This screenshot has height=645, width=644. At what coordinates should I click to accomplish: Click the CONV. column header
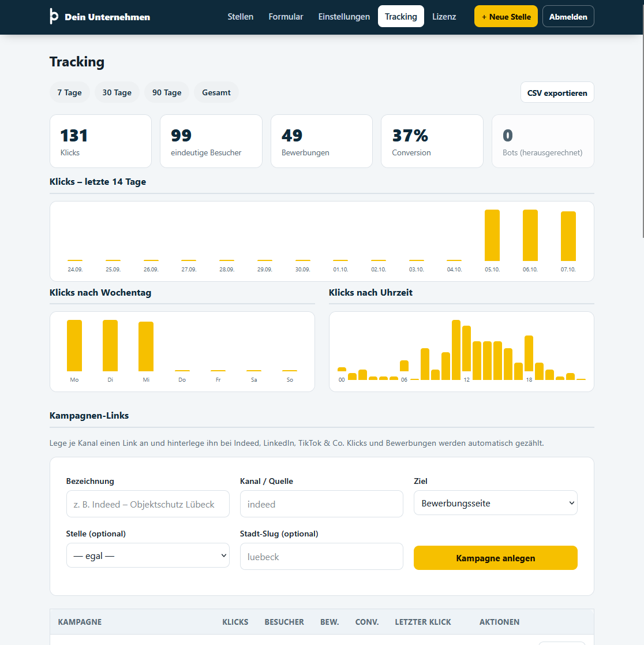[367, 622]
